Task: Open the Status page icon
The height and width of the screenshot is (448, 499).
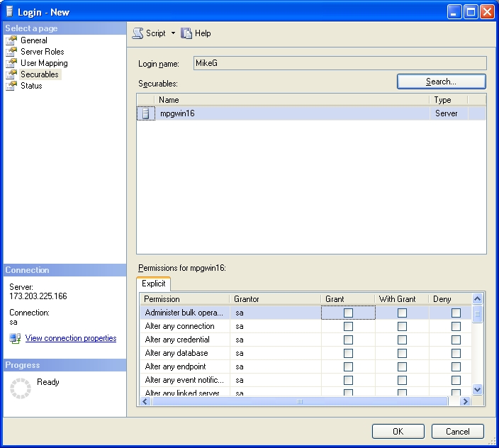Action: (11, 86)
